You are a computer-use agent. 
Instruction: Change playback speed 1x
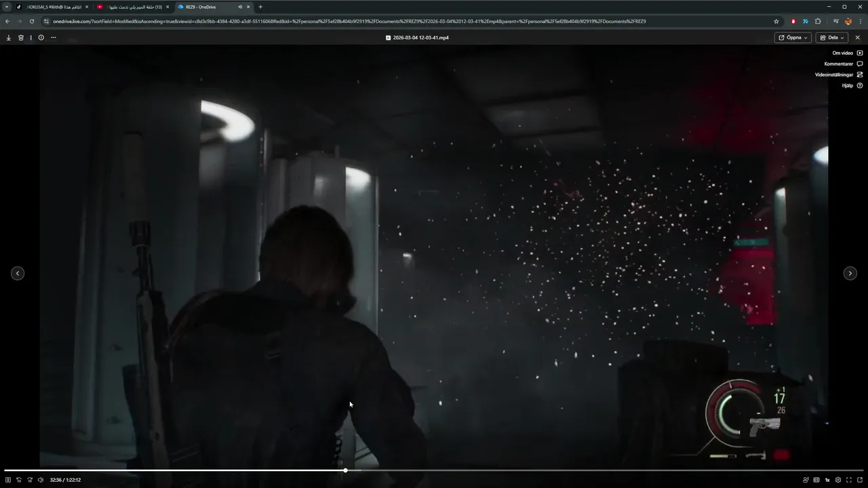(x=827, y=480)
